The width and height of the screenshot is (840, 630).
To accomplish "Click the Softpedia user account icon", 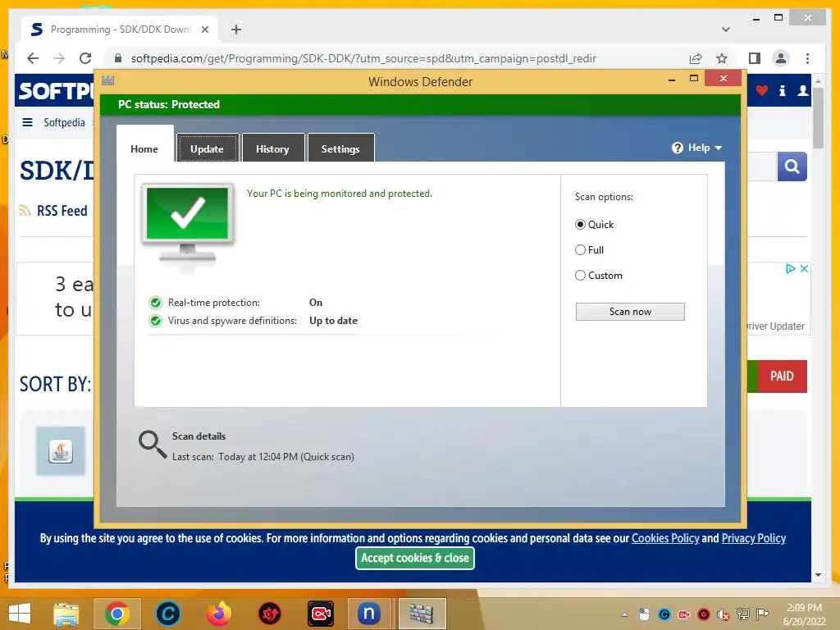I will 802,91.
